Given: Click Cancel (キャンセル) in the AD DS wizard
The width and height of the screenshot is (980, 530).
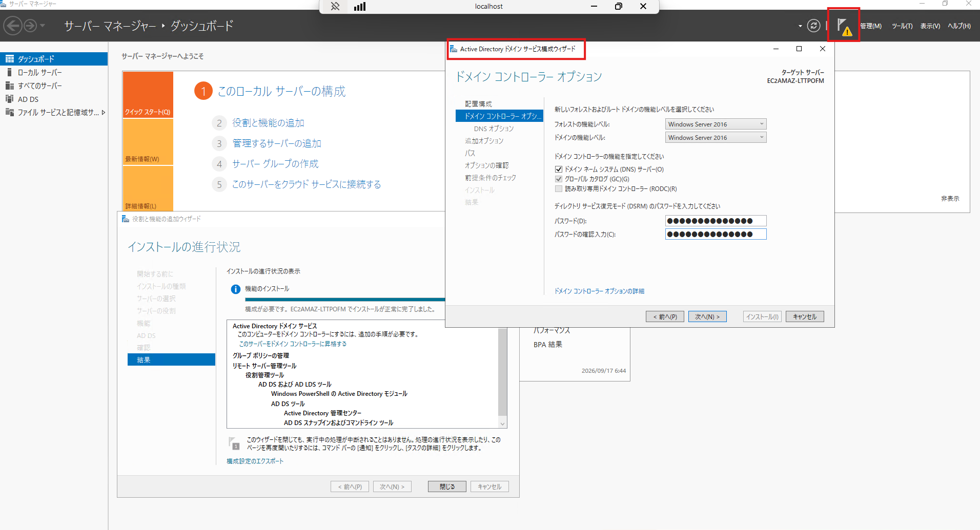Looking at the screenshot, I should (x=805, y=317).
